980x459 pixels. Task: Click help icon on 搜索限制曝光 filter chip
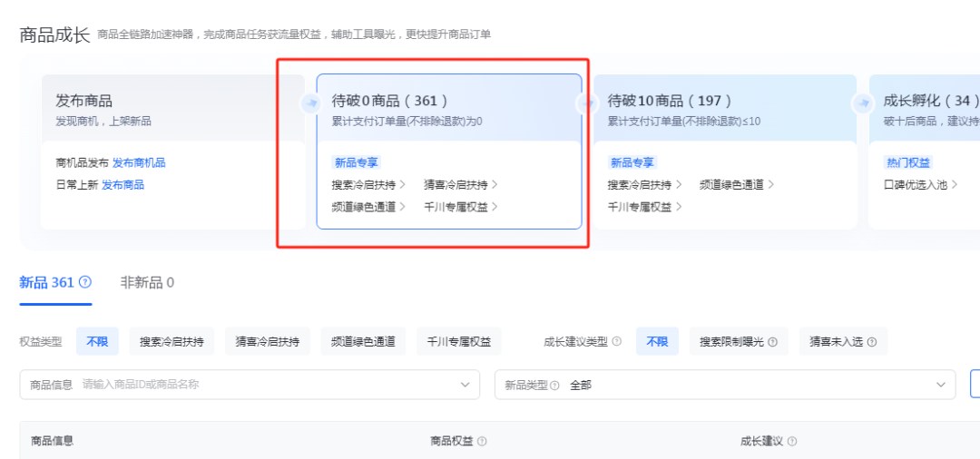point(773,342)
